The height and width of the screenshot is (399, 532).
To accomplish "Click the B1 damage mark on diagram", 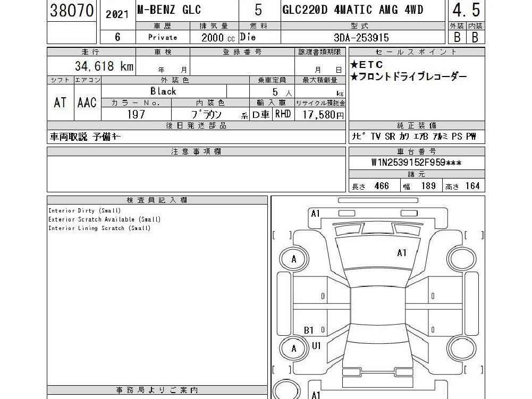I will click(x=309, y=330).
